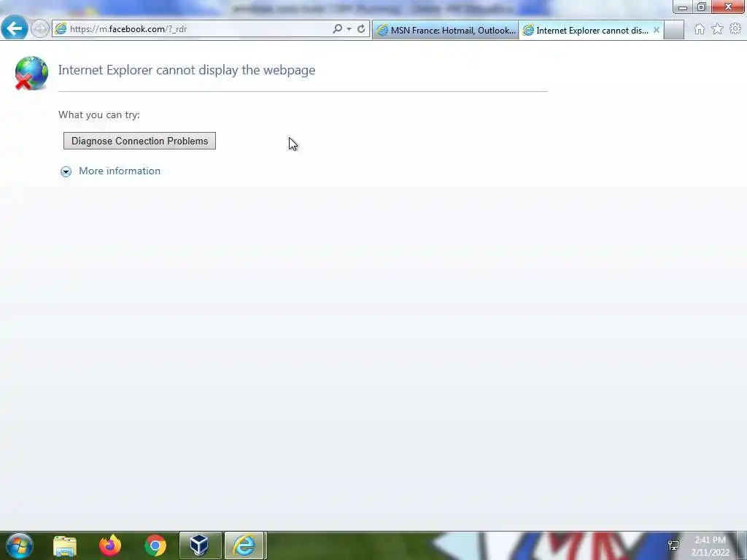This screenshot has height=560, width=747.
Task: Refresh the page with the reload icon
Action: point(361,28)
